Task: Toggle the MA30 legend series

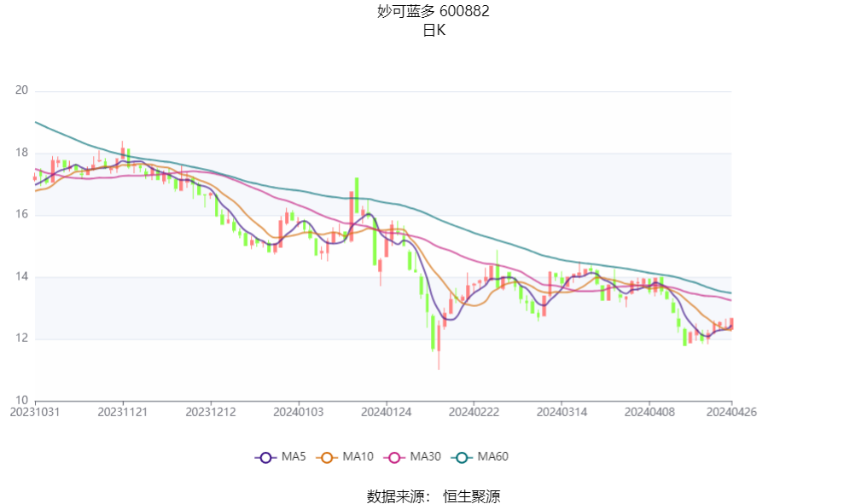Action: [x=412, y=457]
